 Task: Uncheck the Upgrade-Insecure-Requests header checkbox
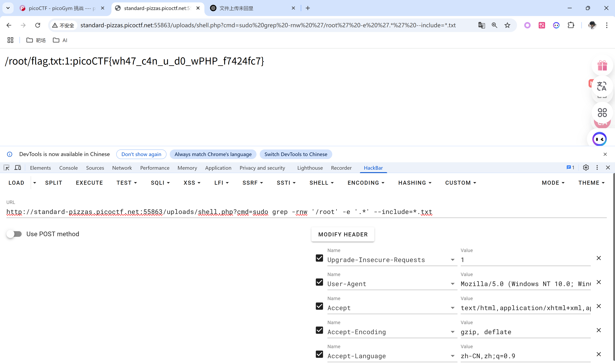tap(319, 258)
